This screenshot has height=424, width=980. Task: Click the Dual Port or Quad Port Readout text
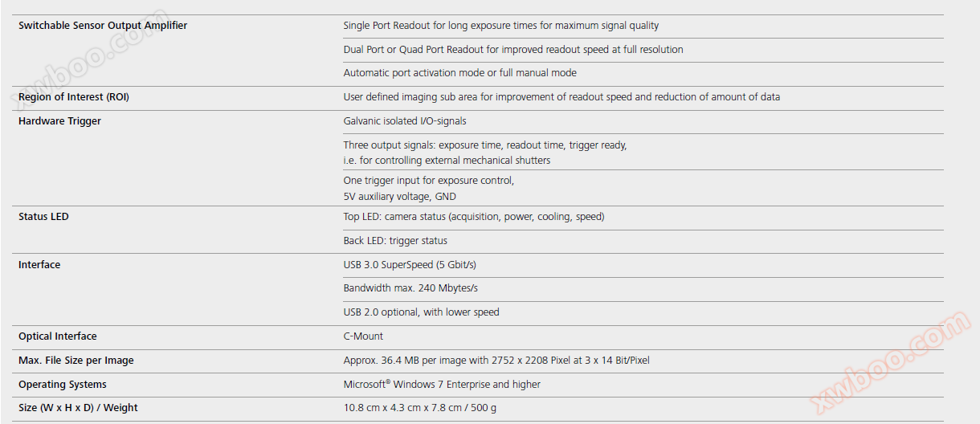pos(513,50)
